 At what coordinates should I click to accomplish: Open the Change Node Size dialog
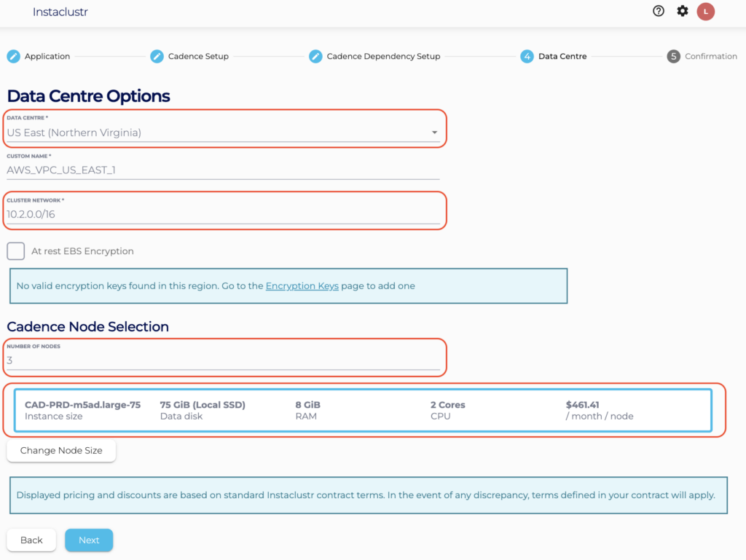tap(60, 450)
